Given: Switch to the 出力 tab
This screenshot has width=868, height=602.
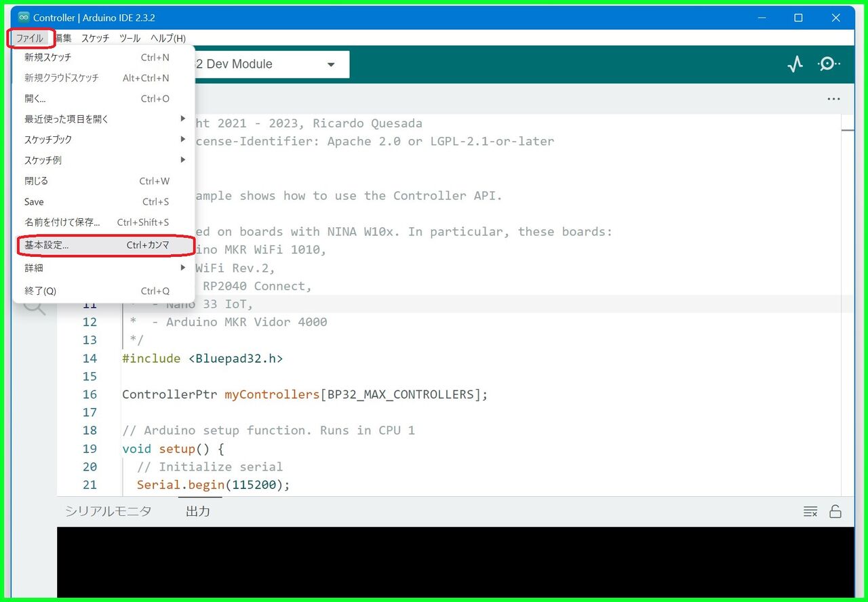Looking at the screenshot, I should pos(197,511).
